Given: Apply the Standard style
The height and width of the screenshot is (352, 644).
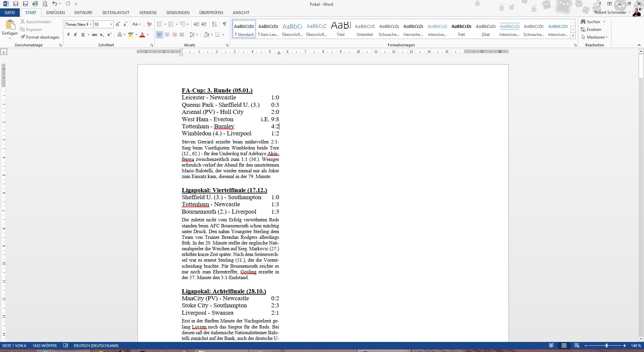Looking at the screenshot, I should (x=244, y=29).
